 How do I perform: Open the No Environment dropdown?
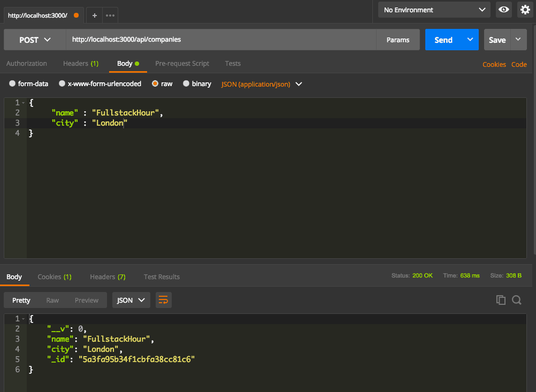[x=434, y=10]
